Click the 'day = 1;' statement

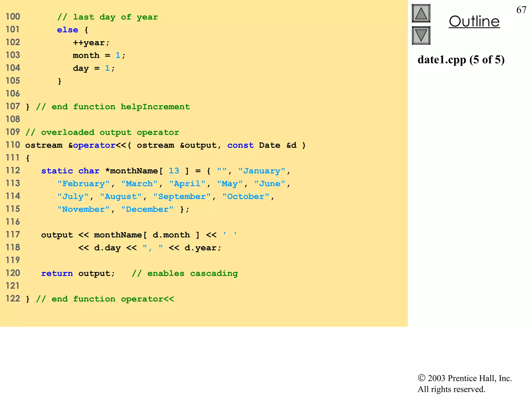(94, 68)
